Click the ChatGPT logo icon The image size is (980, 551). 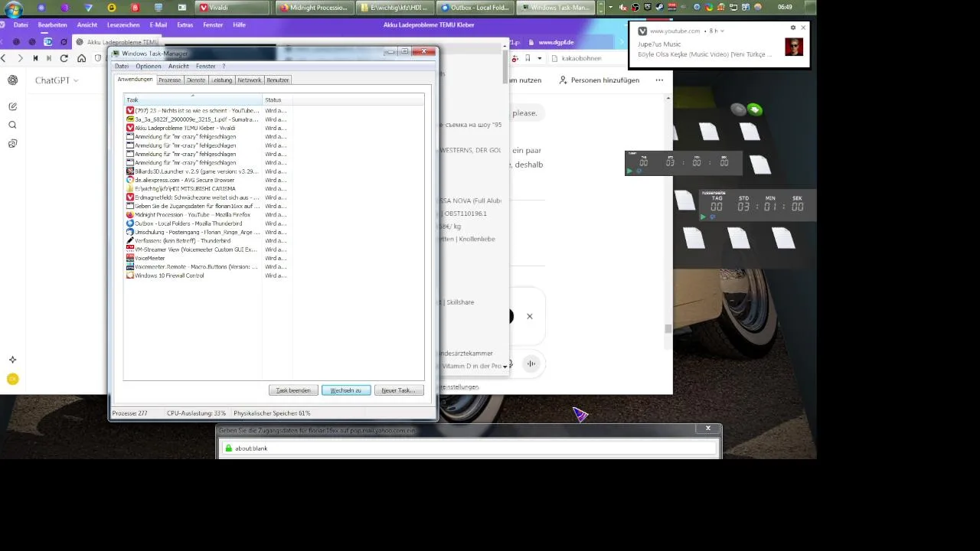13,80
